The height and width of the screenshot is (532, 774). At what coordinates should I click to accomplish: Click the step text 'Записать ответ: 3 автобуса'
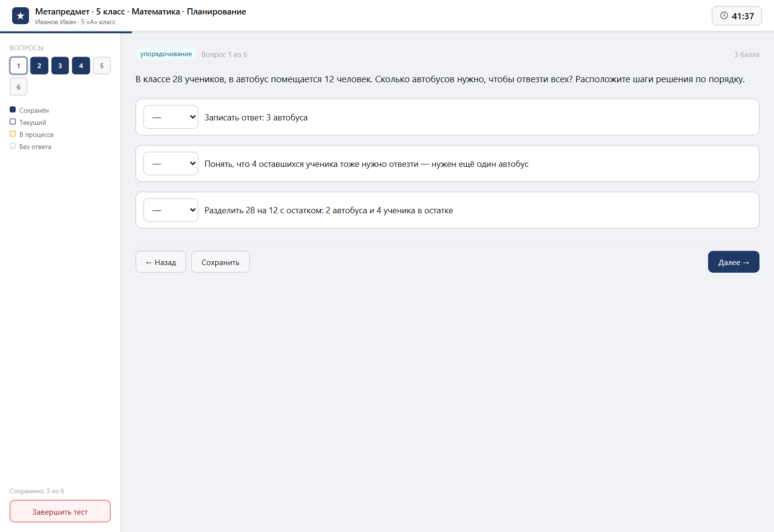[256, 118]
